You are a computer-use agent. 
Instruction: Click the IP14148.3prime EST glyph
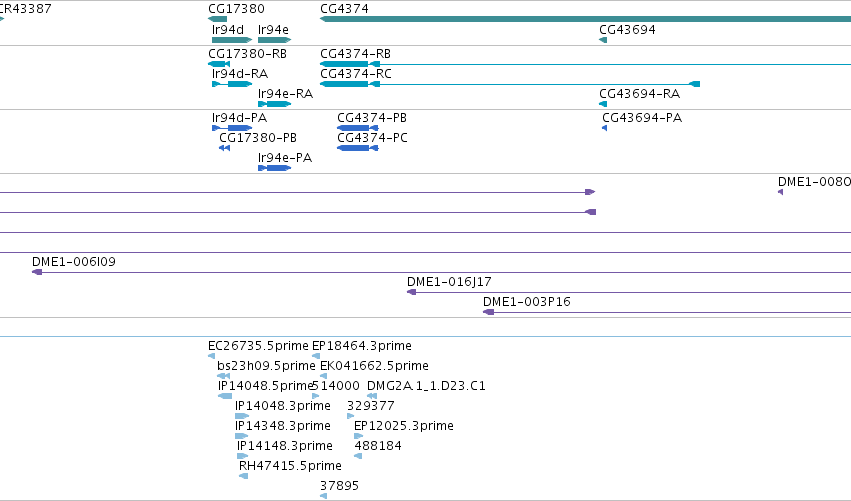pyautogui.click(x=243, y=456)
